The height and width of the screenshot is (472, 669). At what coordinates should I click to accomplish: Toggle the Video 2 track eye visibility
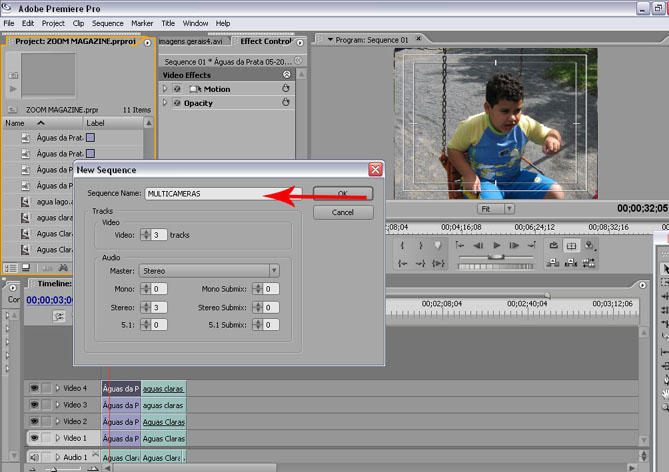tap(34, 421)
